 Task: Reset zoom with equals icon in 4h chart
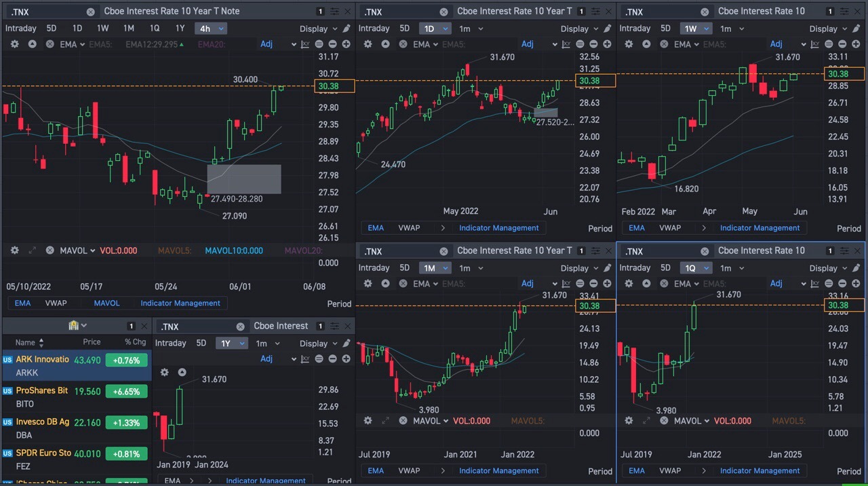[x=319, y=44]
